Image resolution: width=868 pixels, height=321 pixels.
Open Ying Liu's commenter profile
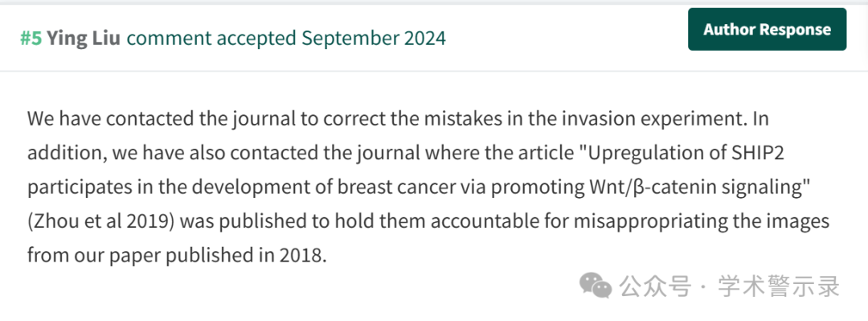[x=83, y=39]
